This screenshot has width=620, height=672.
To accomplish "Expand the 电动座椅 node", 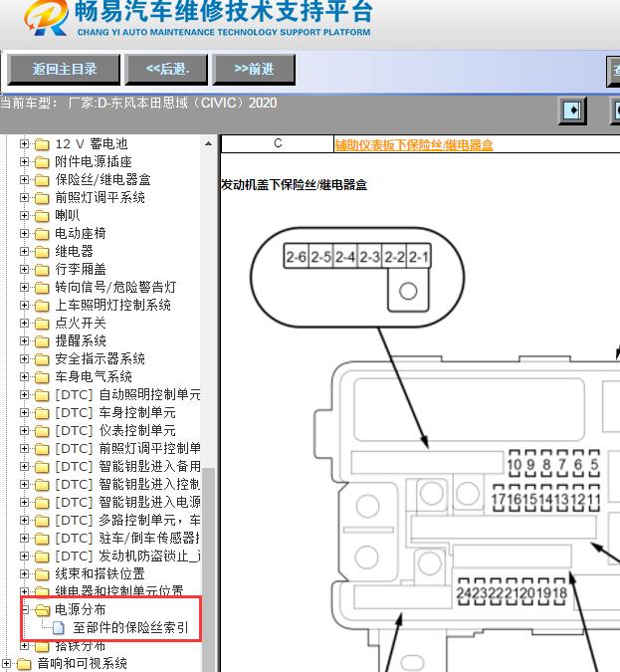I will pyautogui.click(x=25, y=234).
